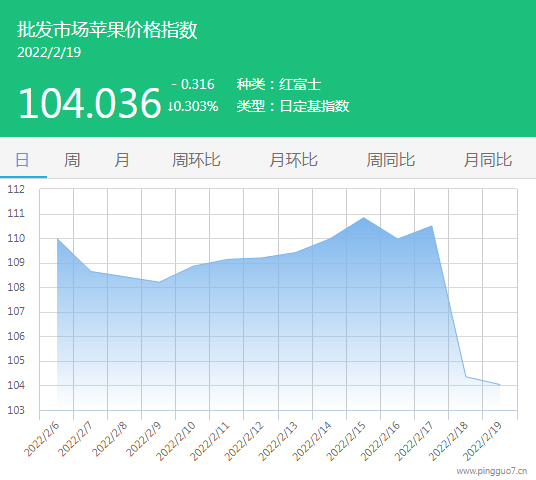Click the 种类：红富士 label
536x480 pixels.
[279, 84]
